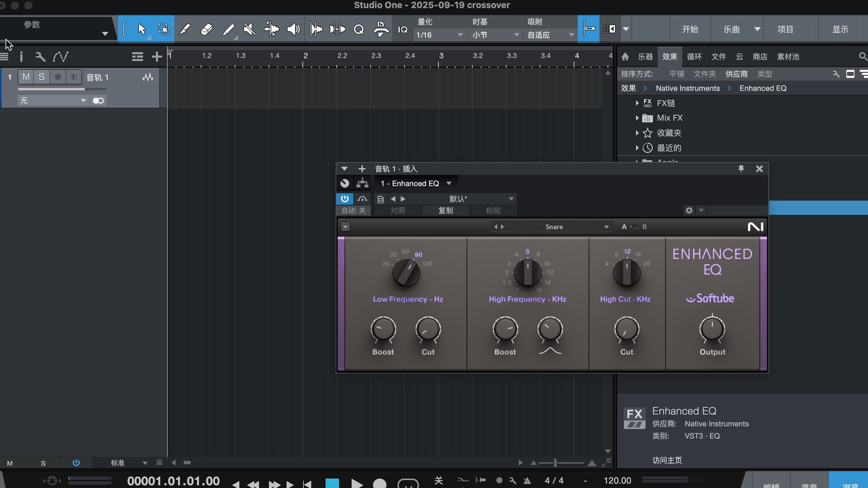Open the 访问主页 link

667,460
